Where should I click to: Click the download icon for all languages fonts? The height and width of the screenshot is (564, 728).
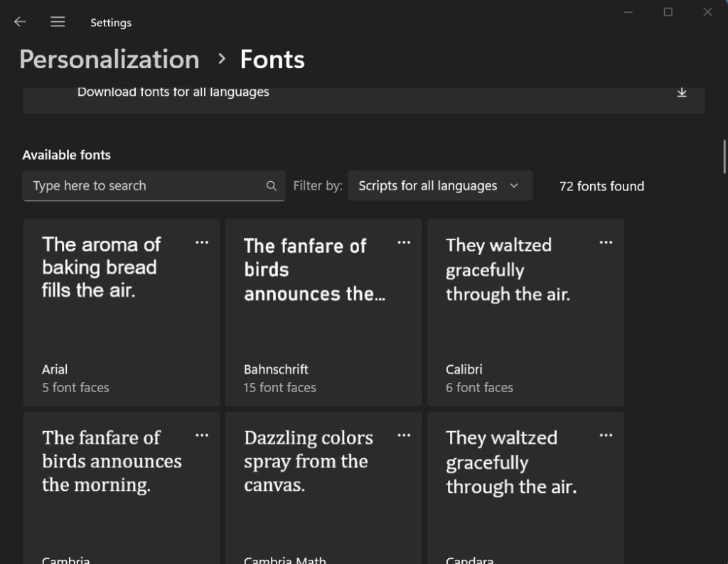[x=682, y=92]
